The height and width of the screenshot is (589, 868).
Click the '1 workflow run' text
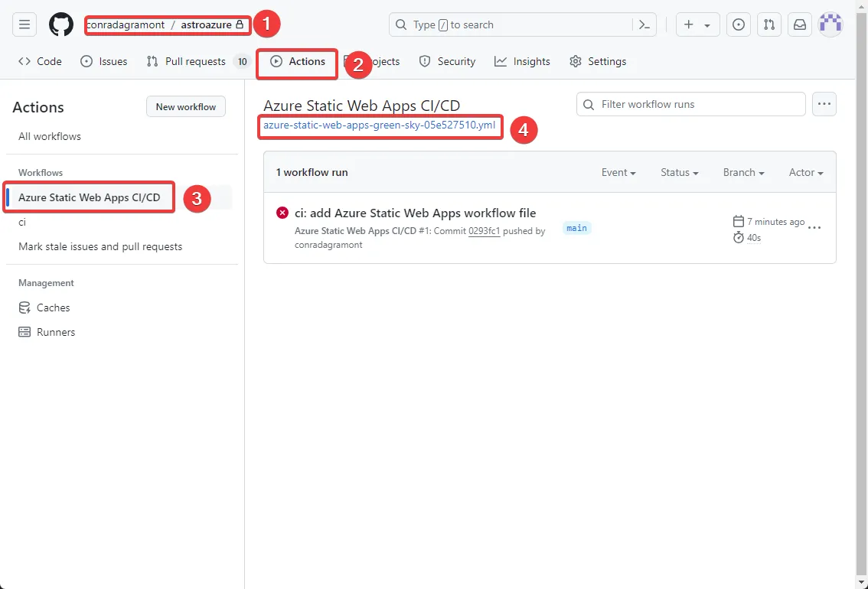click(312, 173)
